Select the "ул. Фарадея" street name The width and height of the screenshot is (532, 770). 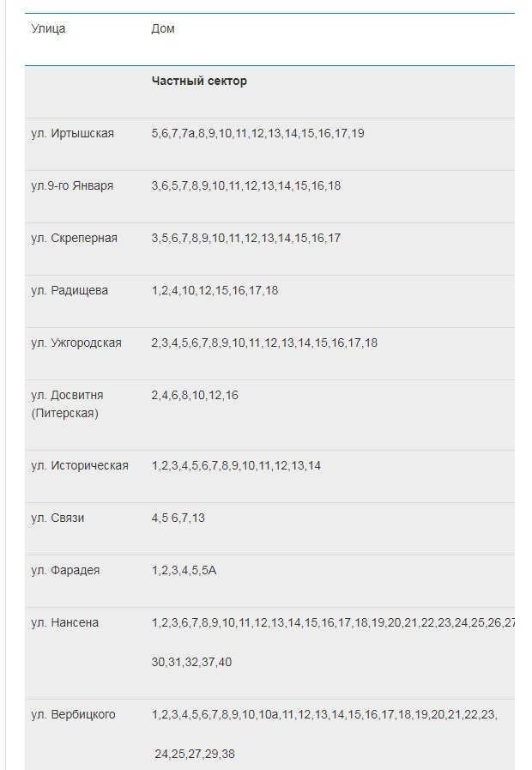click(x=65, y=570)
